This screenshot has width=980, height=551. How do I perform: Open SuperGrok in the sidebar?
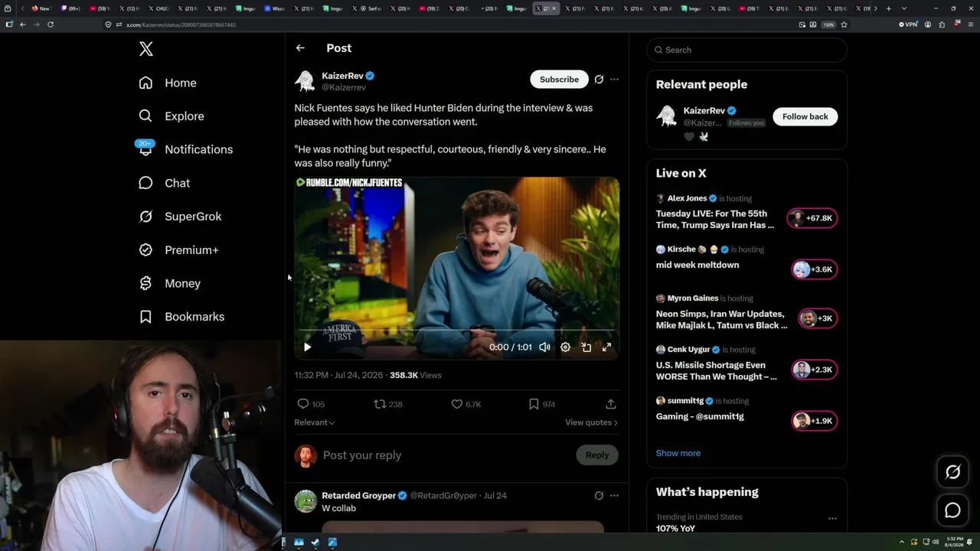pyautogui.click(x=180, y=217)
